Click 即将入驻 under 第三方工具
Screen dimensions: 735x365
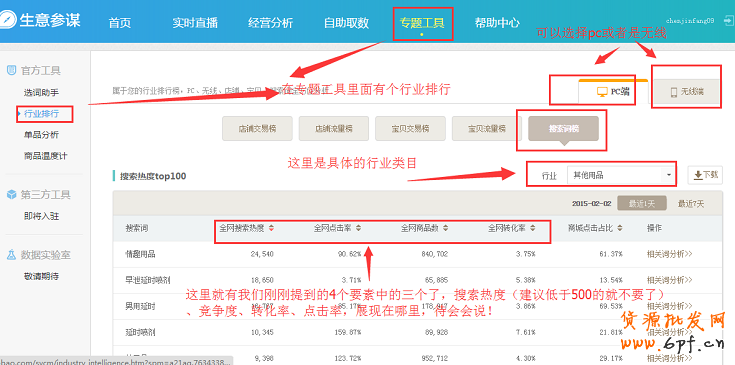pos(41,216)
